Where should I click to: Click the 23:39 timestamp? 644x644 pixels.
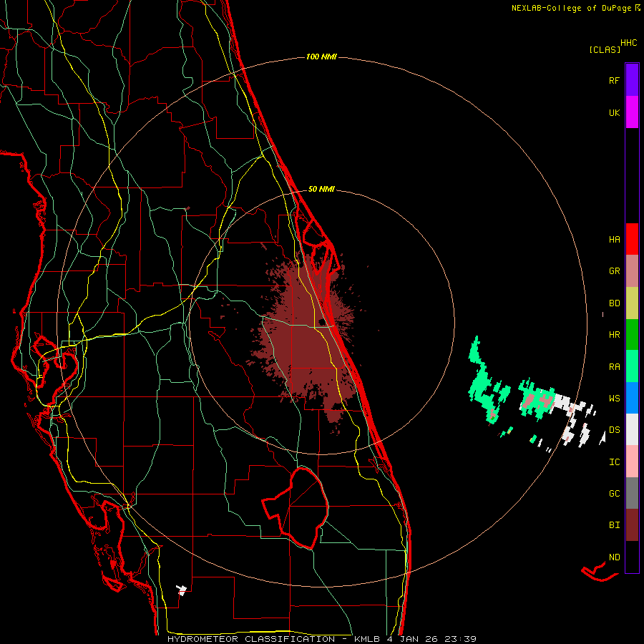click(462, 639)
